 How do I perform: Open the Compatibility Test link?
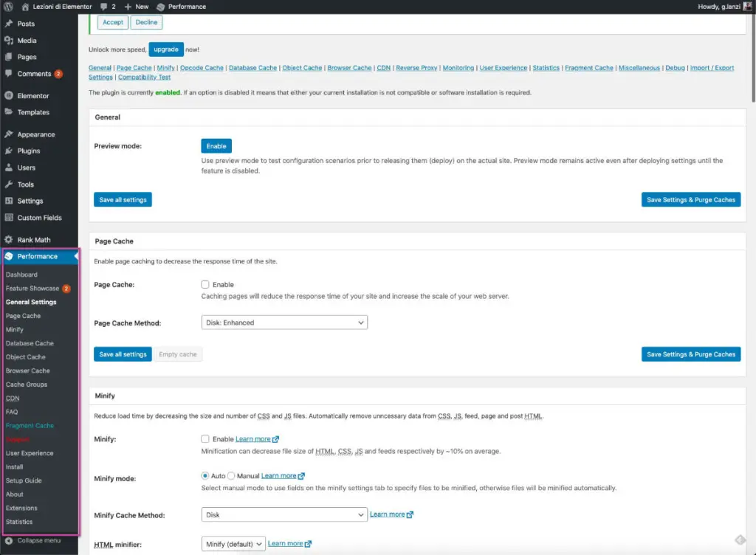point(144,77)
